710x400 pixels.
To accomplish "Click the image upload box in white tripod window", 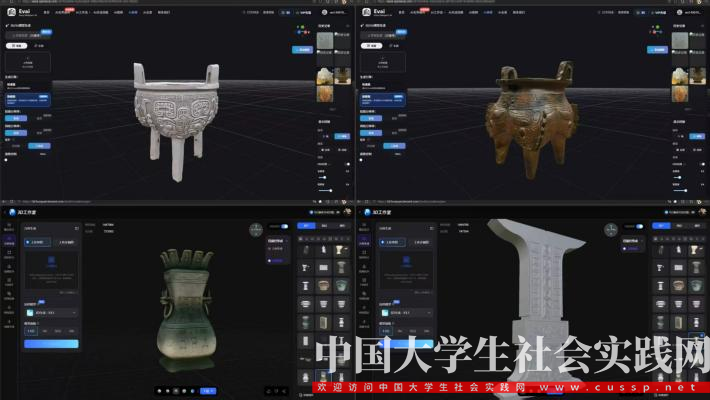I will (x=28, y=62).
